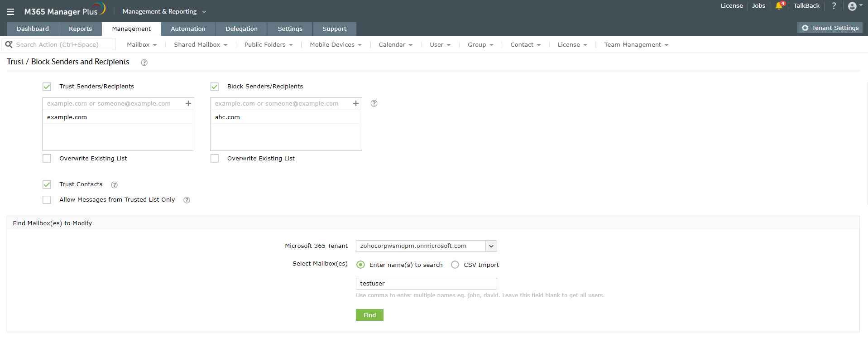Open the Management & Reporting module dropdown
Screen dimensions: 868x348
pyautogui.click(x=164, y=11)
